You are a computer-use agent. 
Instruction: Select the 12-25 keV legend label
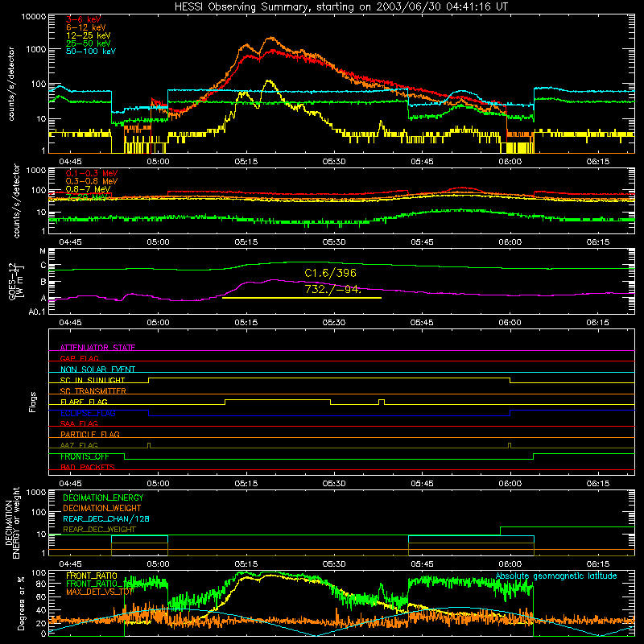(x=89, y=35)
